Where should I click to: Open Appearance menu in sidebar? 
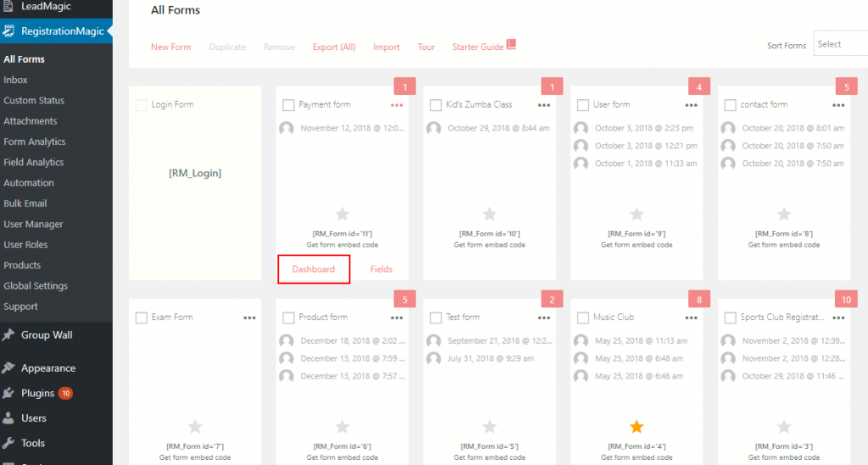(x=48, y=368)
